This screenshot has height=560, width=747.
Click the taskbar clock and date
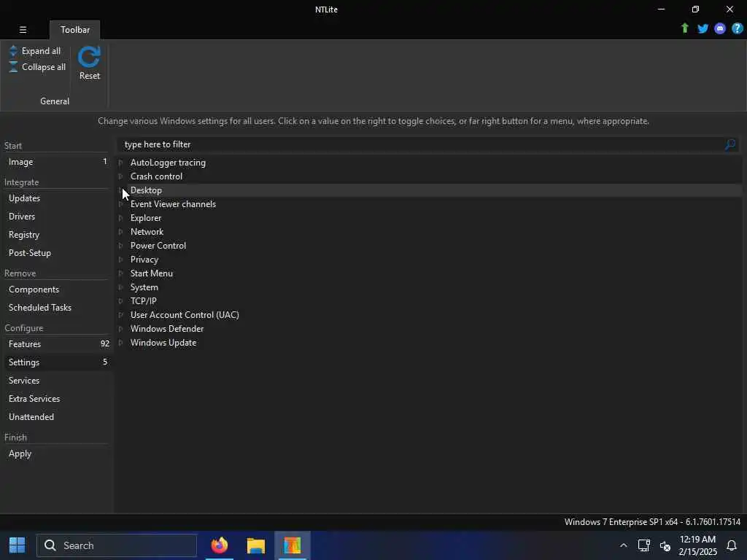pyautogui.click(x=697, y=545)
